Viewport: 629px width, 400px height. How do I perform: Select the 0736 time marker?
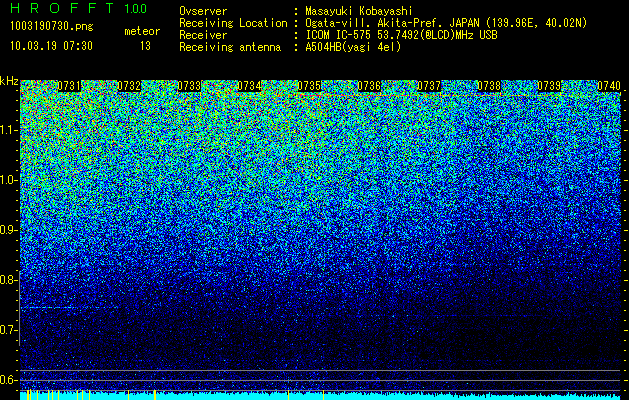(369, 86)
